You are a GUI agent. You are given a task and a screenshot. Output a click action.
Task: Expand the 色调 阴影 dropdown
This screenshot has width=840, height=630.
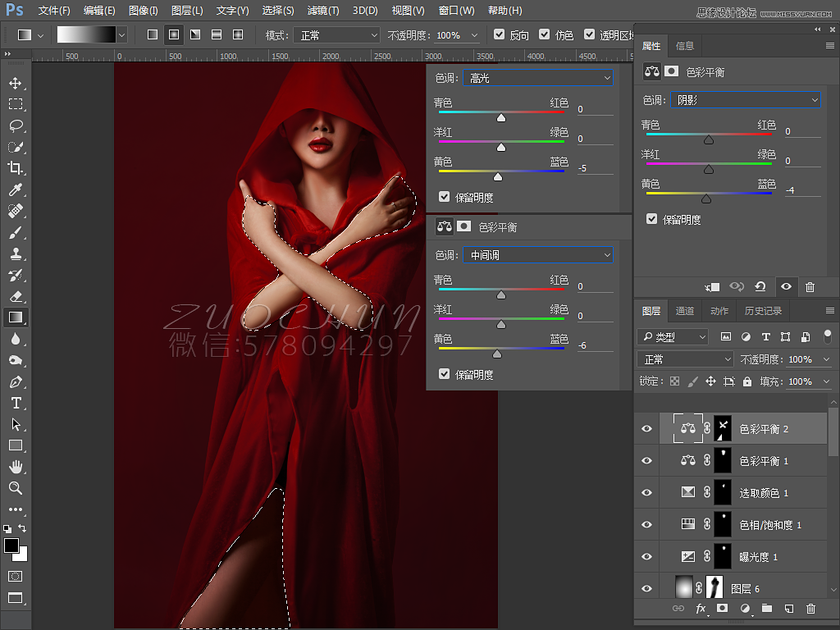pyautogui.click(x=745, y=100)
